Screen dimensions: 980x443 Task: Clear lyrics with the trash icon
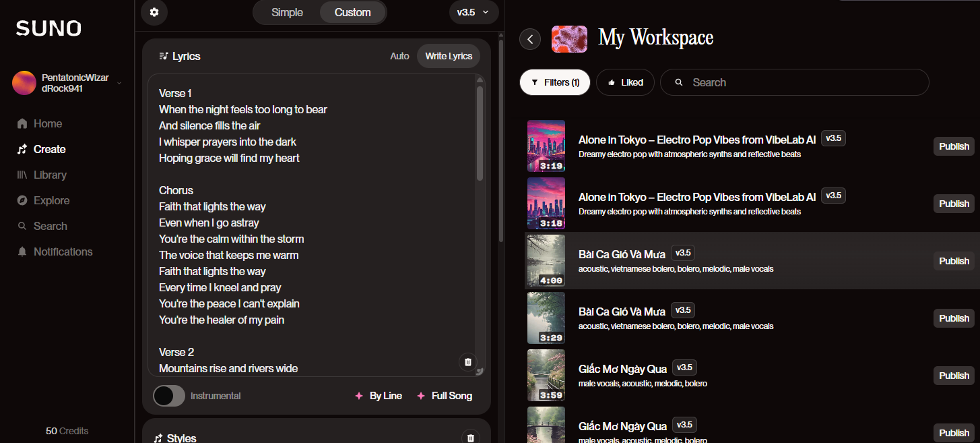[468, 362]
